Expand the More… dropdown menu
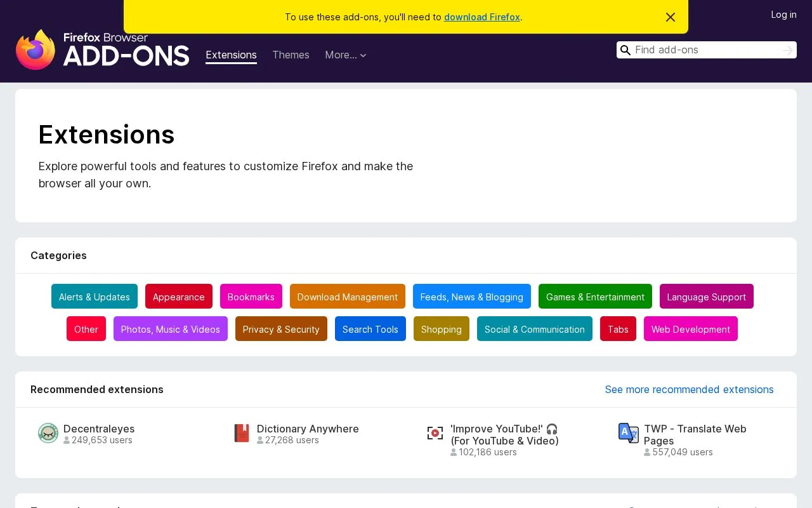Screen dimensions: 812x508 346,55
